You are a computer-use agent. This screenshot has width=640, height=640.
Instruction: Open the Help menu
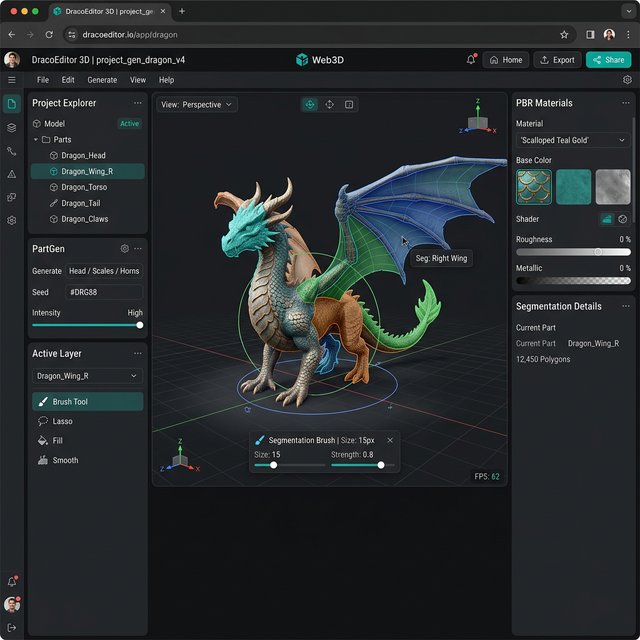pos(166,80)
